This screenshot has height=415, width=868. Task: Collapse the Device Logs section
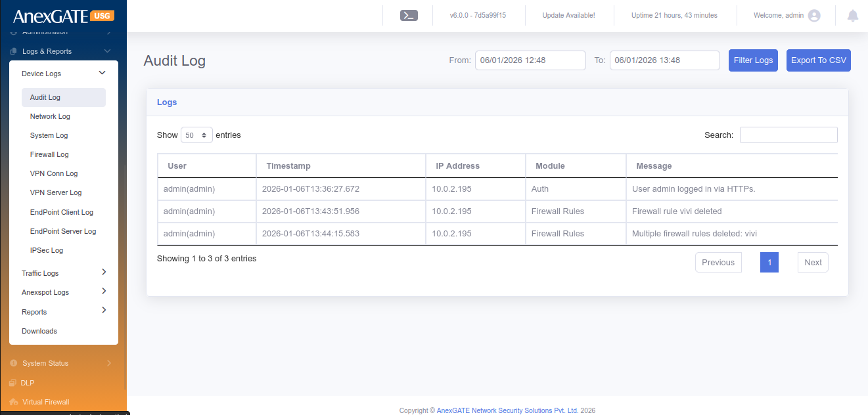point(102,74)
